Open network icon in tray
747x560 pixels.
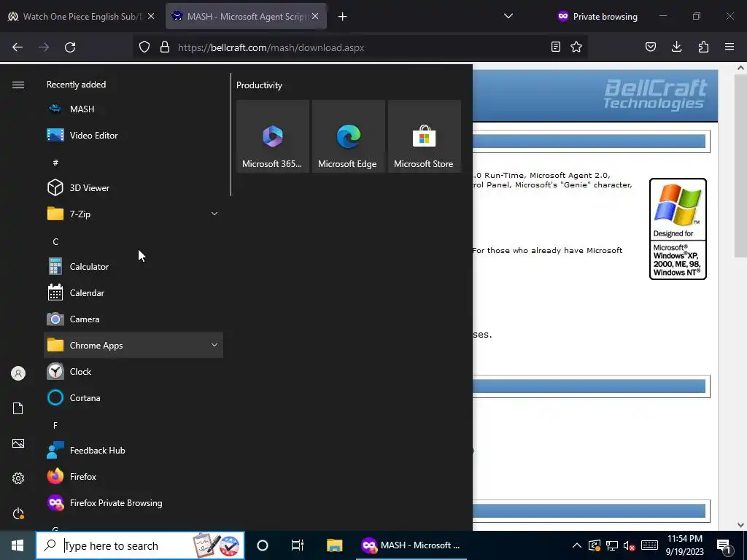pos(612,545)
